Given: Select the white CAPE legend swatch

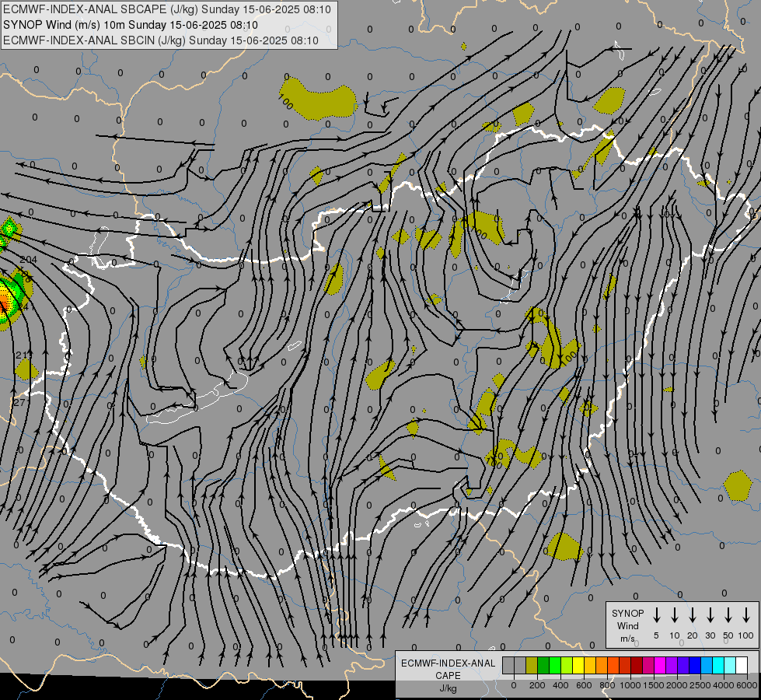Looking at the screenshot, I should pyautogui.click(x=741, y=665).
